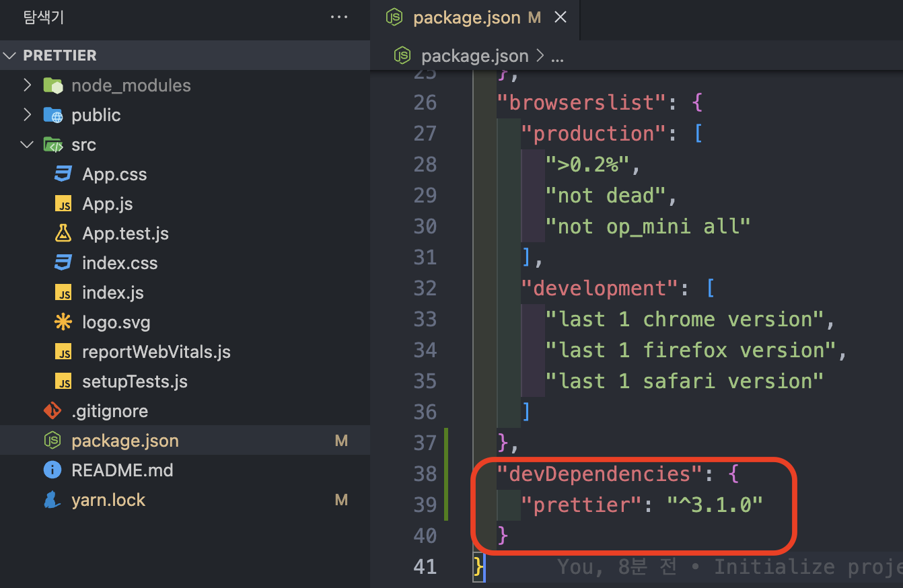Click the index.js JS icon
Screen dimensions: 903x588
[x=63, y=293]
